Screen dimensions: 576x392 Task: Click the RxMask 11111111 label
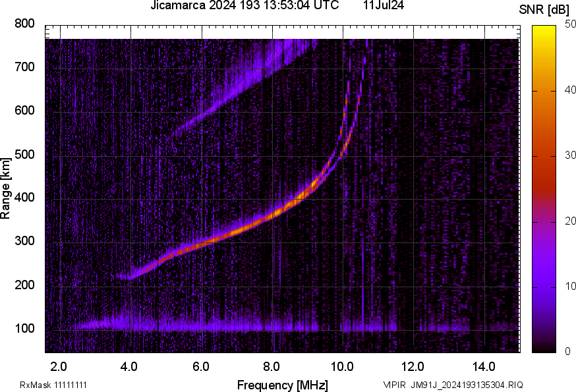point(53,385)
